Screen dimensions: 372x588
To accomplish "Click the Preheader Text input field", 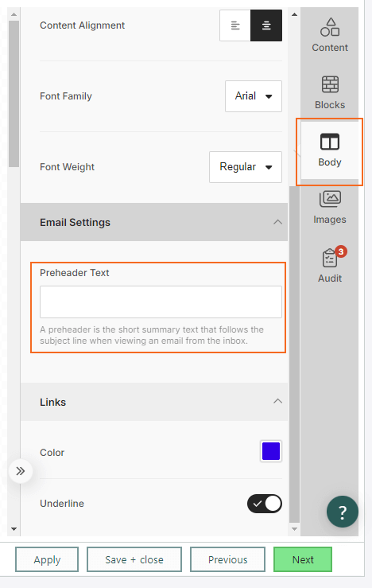I will (161, 302).
